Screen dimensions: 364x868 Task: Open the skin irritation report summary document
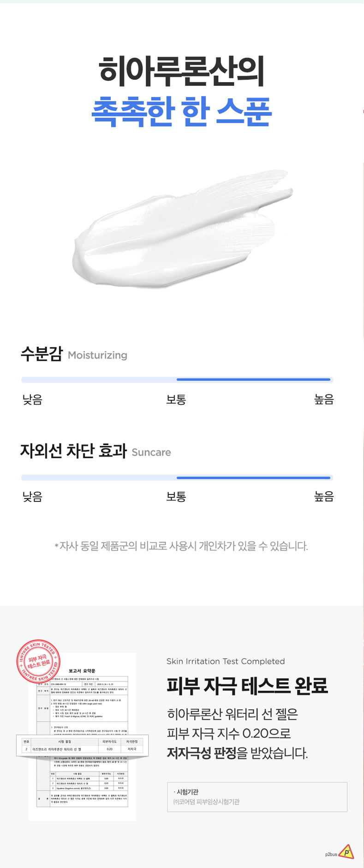[x=83, y=737]
